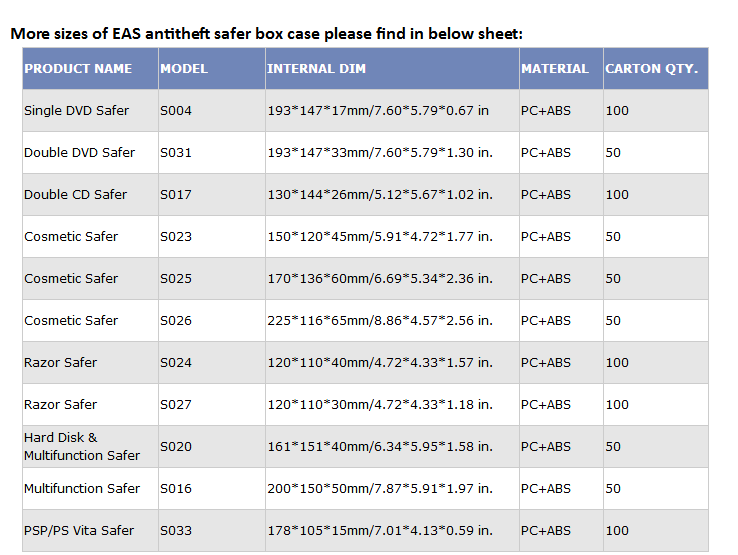Click the heading about EAS antitheft safer box
The width and height of the screenshot is (738, 555).
tap(266, 34)
